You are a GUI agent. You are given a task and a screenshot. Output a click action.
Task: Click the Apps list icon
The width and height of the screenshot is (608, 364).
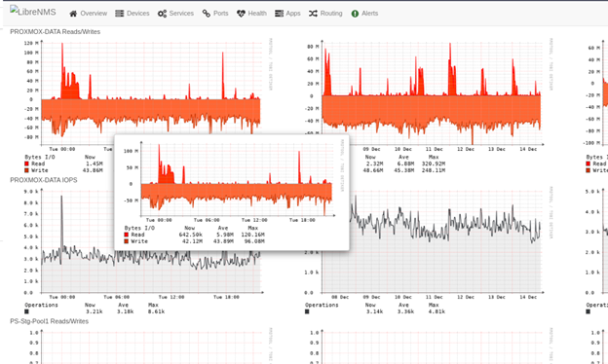click(279, 14)
